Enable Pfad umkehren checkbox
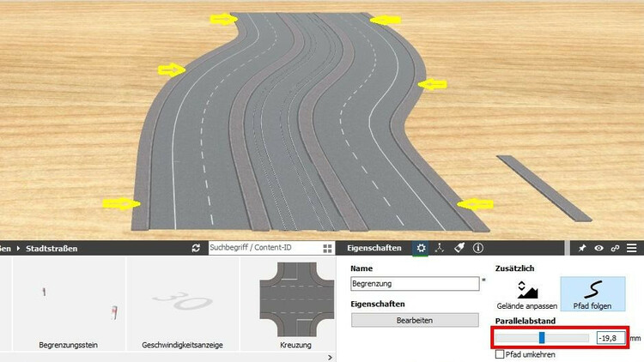Image resolution: width=644 pixels, height=362 pixels. click(500, 354)
